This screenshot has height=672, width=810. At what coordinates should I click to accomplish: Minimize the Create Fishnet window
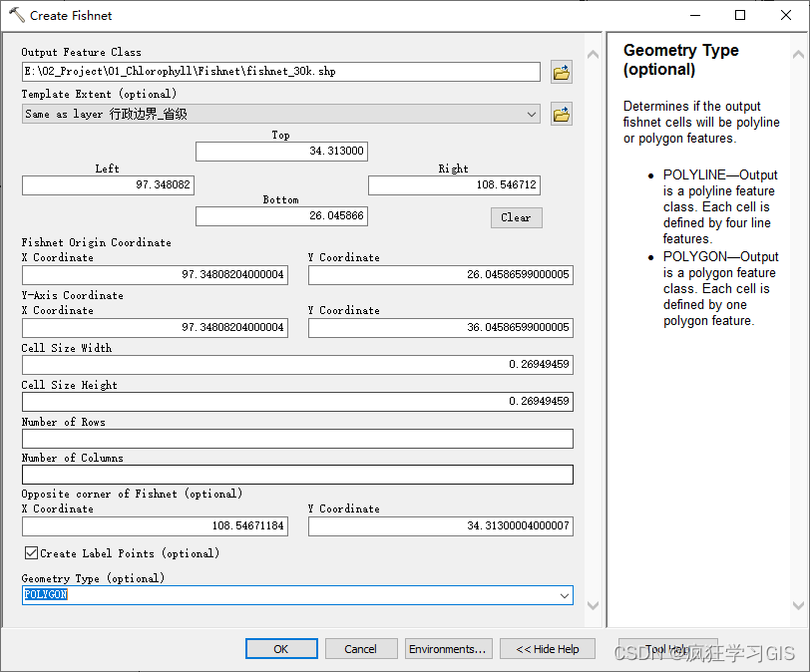click(x=695, y=16)
